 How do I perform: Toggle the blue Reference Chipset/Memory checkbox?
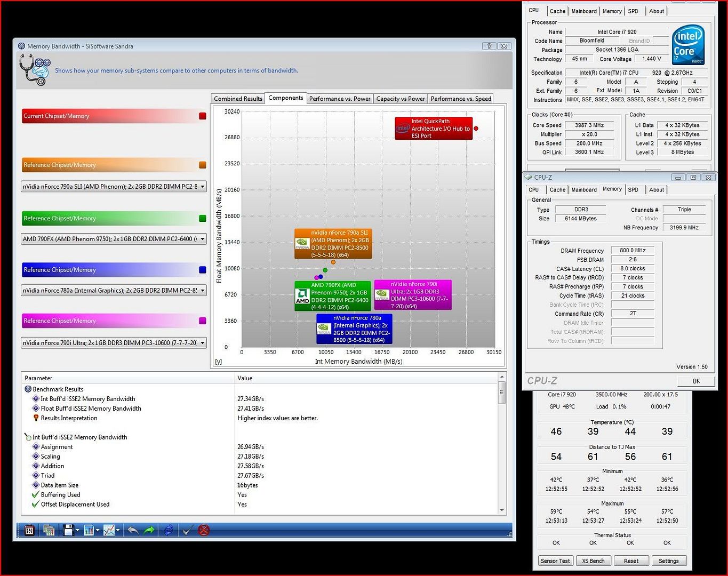[x=203, y=270]
